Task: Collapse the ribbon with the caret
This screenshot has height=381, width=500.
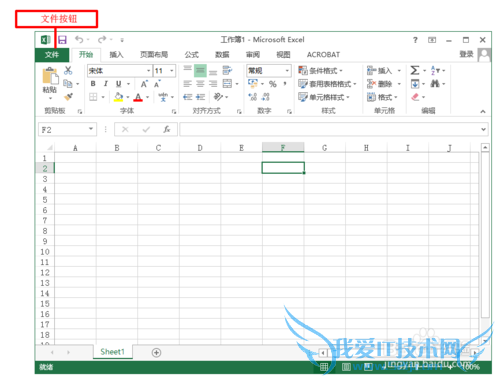Action: point(483,111)
